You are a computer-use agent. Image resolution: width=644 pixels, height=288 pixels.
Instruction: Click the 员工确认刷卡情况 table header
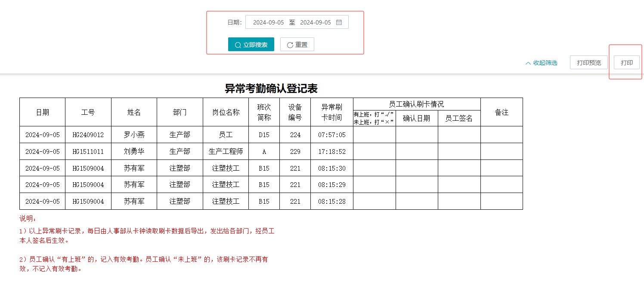(417, 104)
